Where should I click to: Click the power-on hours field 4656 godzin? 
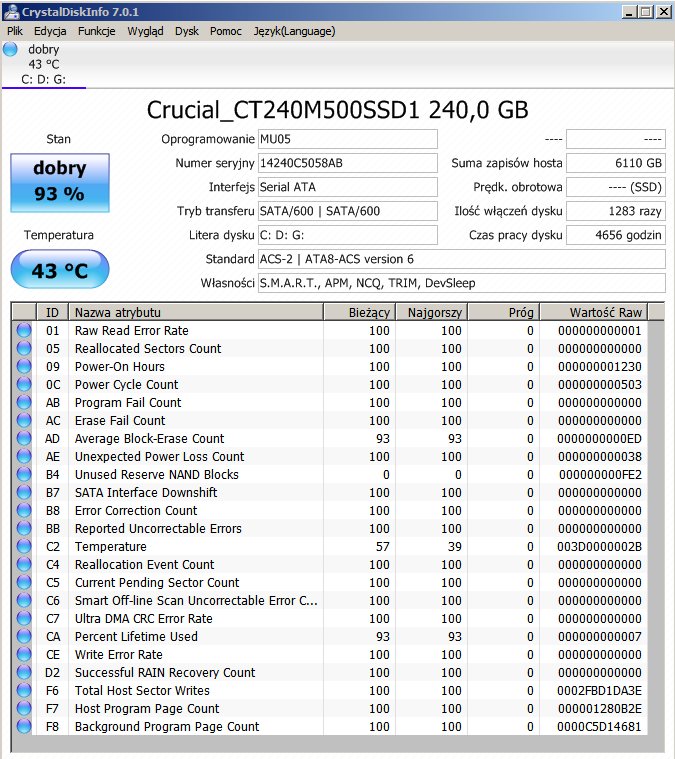tap(616, 235)
